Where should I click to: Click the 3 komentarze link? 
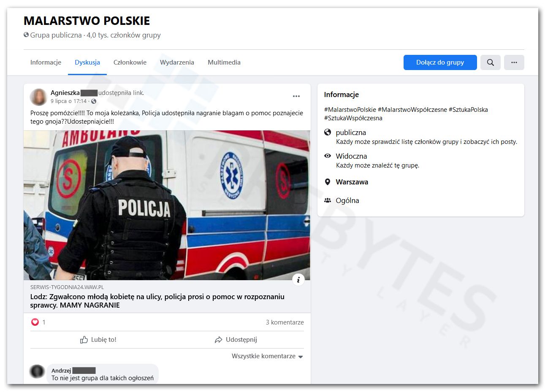point(285,322)
